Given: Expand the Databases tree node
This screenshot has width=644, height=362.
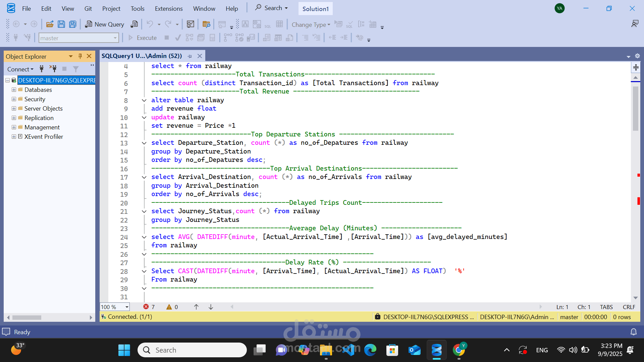Looking at the screenshot, I should click(x=14, y=90).
